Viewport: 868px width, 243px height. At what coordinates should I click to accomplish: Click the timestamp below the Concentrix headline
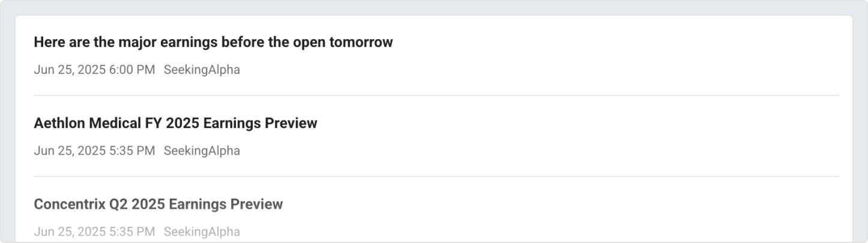coord(94,232)
